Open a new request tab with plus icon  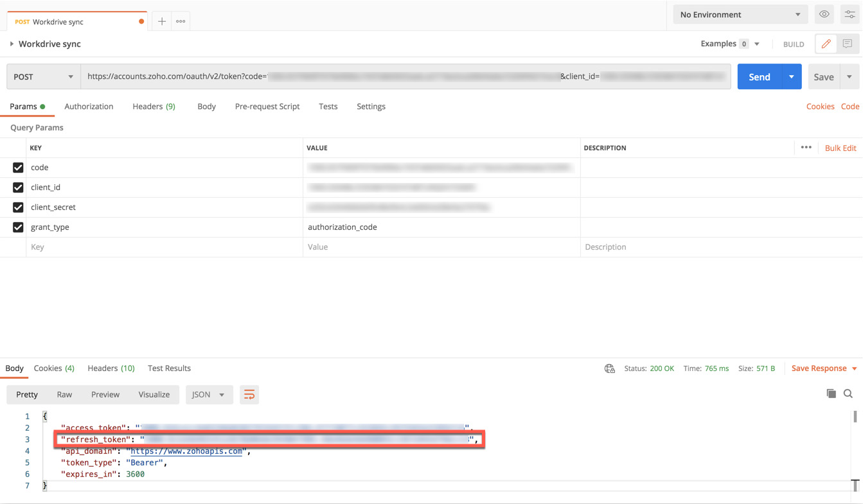(x=161, y=21)
